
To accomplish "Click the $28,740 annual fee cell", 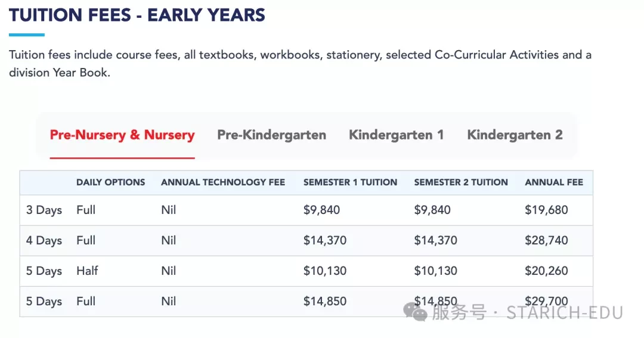I will 546,240.
